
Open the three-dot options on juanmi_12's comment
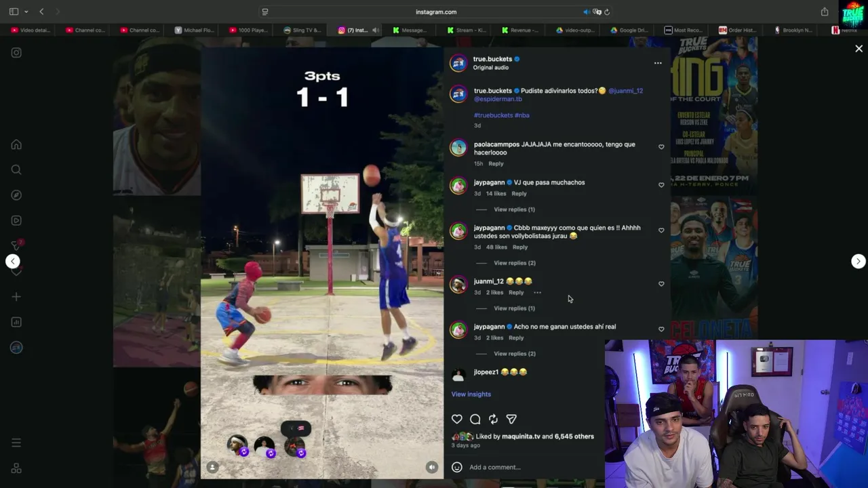point(537,293)
